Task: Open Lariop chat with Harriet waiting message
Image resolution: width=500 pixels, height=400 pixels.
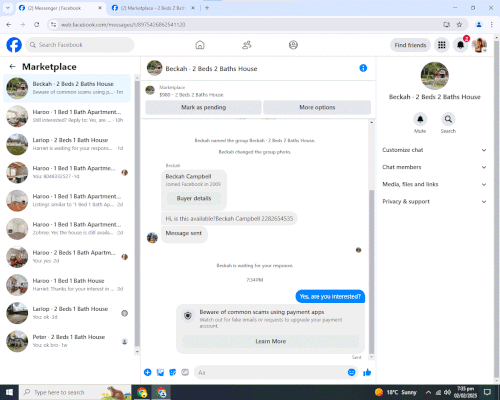Action: [x=67, y=144]
